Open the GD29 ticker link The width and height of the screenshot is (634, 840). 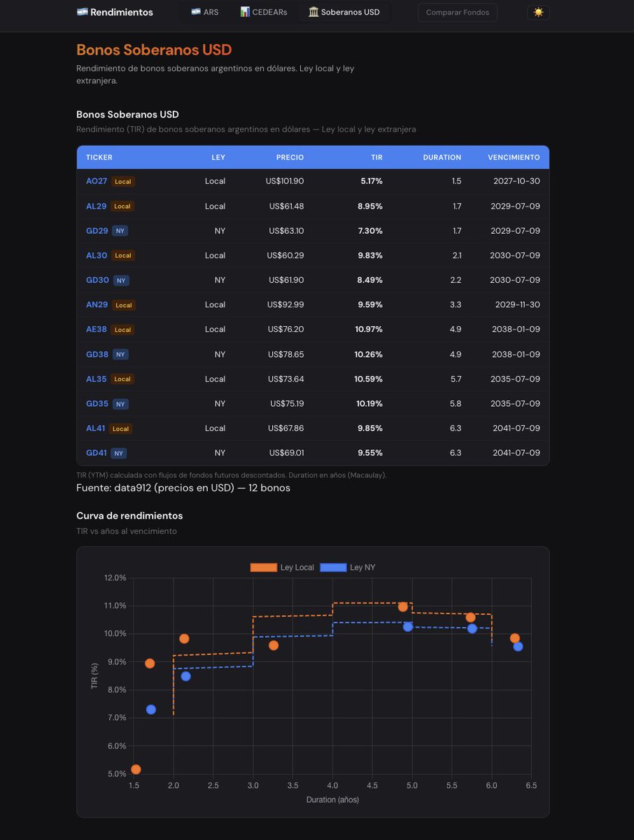(x=97, y=230)
